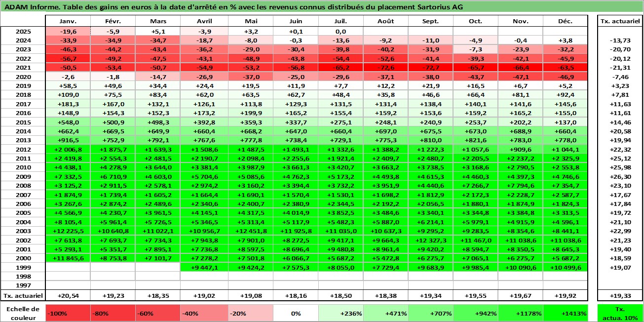Image resolution: width=644 pixels, height=322 pixels.
Task: Click 2021 actuarial rate -21,31
Action: (620, 67)
